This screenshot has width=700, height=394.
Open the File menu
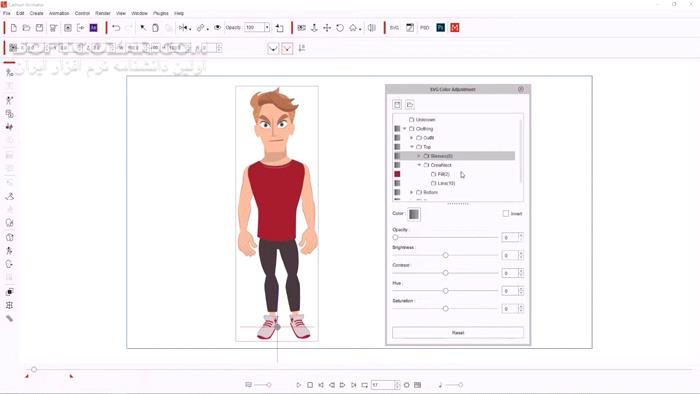click(x=7, y=13)
